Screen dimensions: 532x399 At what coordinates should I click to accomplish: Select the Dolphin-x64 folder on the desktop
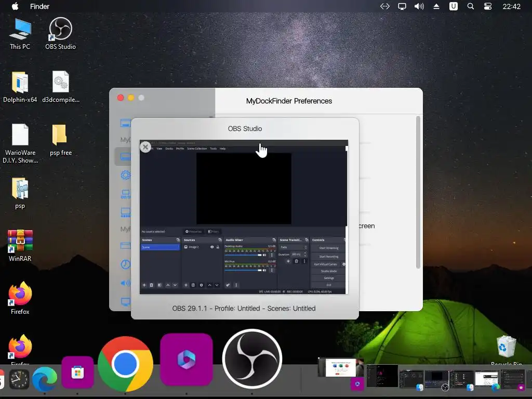[x=20, y=87]
